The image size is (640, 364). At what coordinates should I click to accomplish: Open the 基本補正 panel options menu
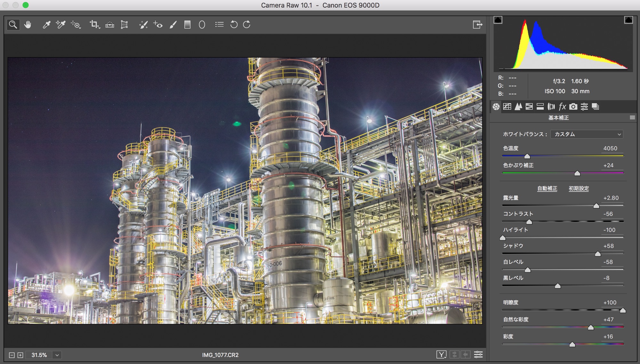click(632, 118)
